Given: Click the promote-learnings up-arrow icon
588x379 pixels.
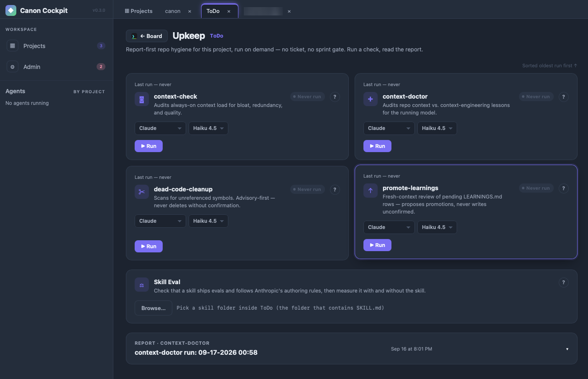Looking at the screenshot, I should pos(371,191).
